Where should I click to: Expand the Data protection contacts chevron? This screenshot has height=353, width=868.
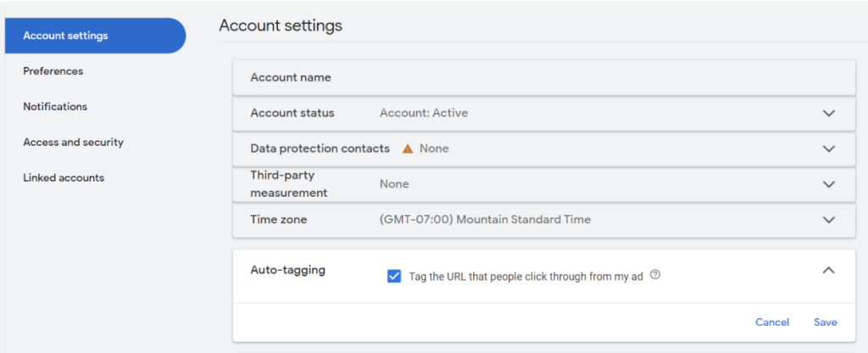[x=829, y=148]
